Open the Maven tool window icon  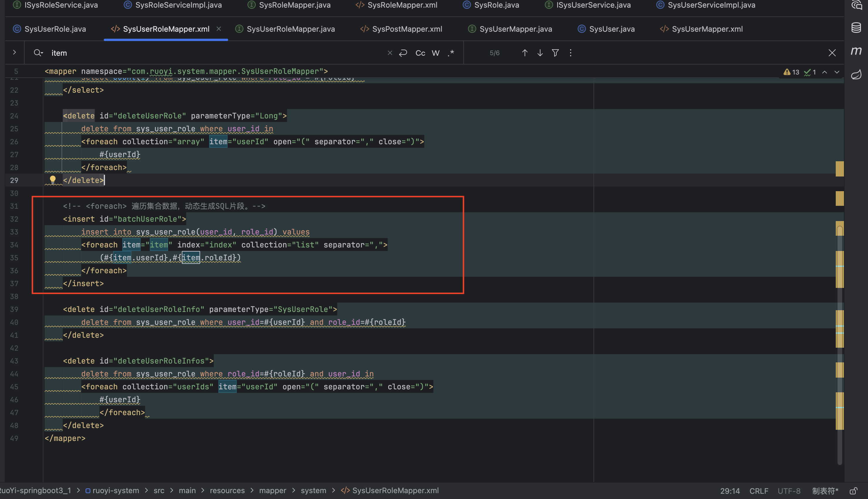856,51
